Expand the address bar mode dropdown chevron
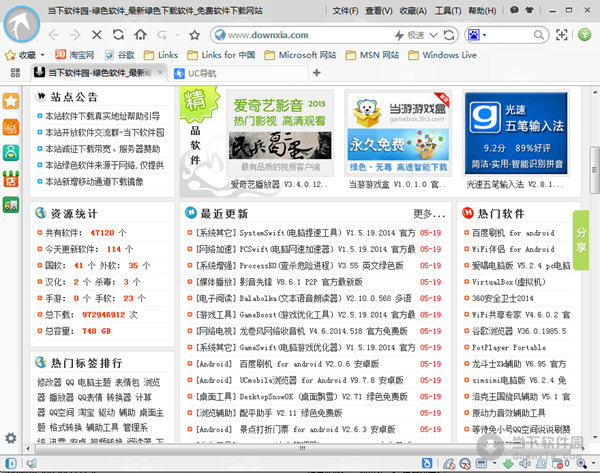 (x=433, y=35)
